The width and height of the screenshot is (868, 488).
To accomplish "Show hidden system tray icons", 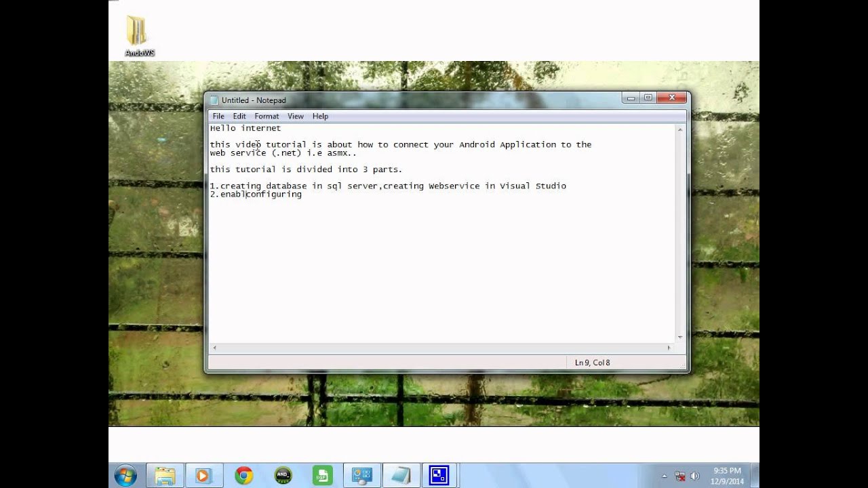I will click(x=665, y=476).
